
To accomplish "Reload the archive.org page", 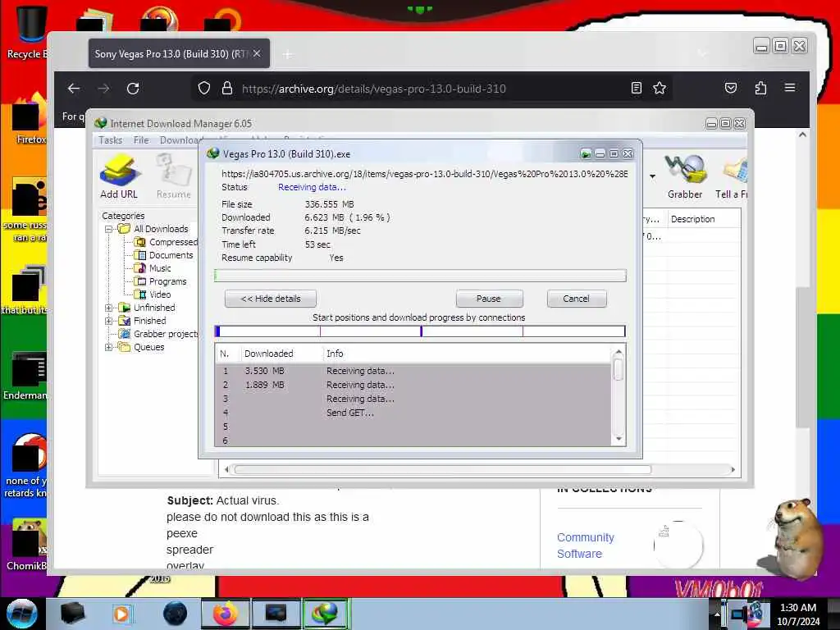I will coord(133,89).
